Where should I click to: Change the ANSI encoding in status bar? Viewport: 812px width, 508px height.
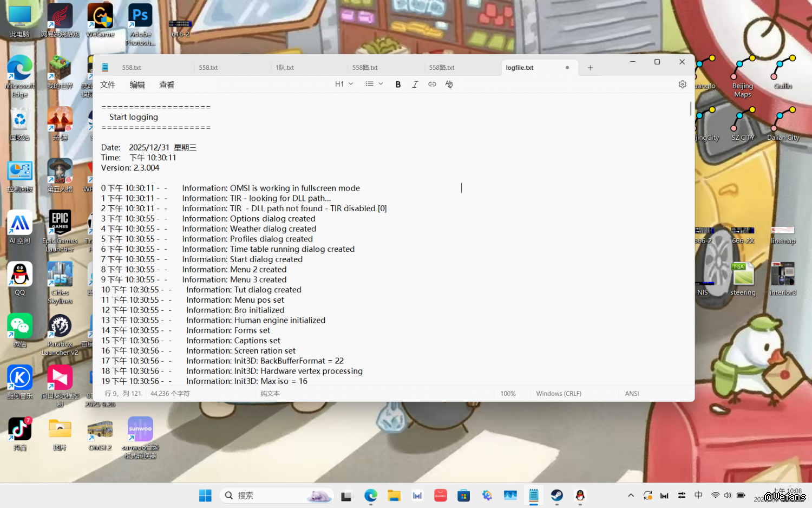pyautogui.click(x=632, y=394)
